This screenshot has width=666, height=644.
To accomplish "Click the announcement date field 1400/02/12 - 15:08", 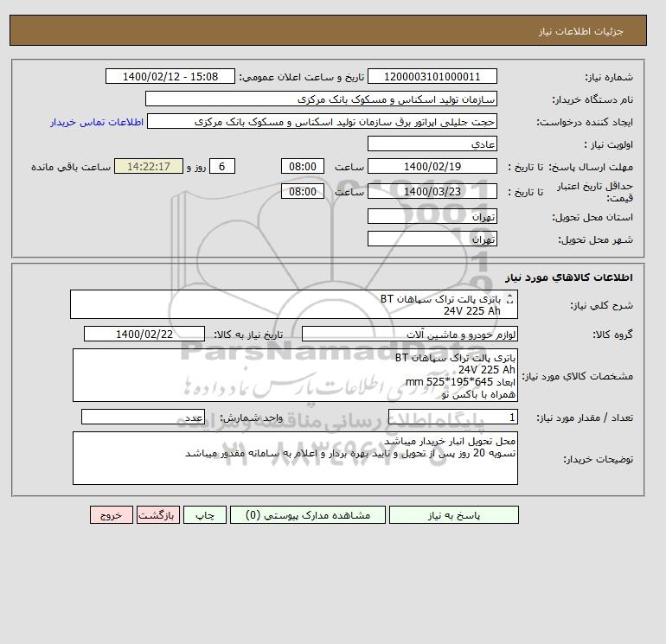I will click(170, 76).
